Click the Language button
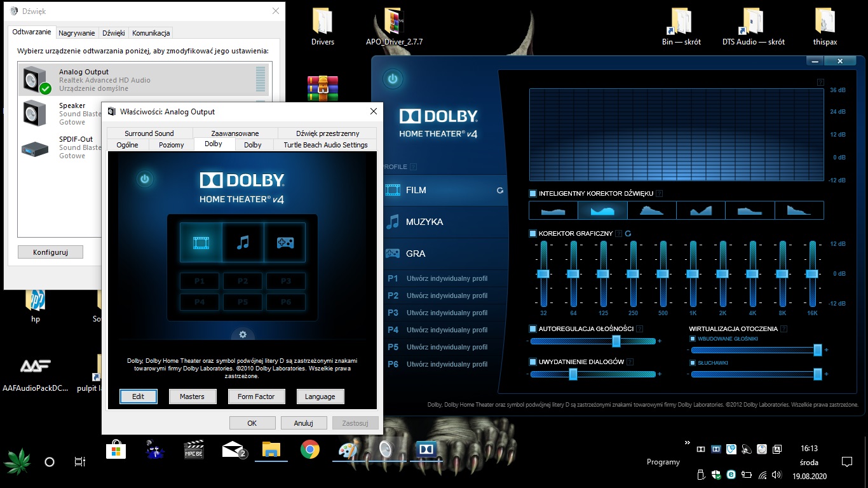This screenshot has height=488, width=868. (320, 396)
